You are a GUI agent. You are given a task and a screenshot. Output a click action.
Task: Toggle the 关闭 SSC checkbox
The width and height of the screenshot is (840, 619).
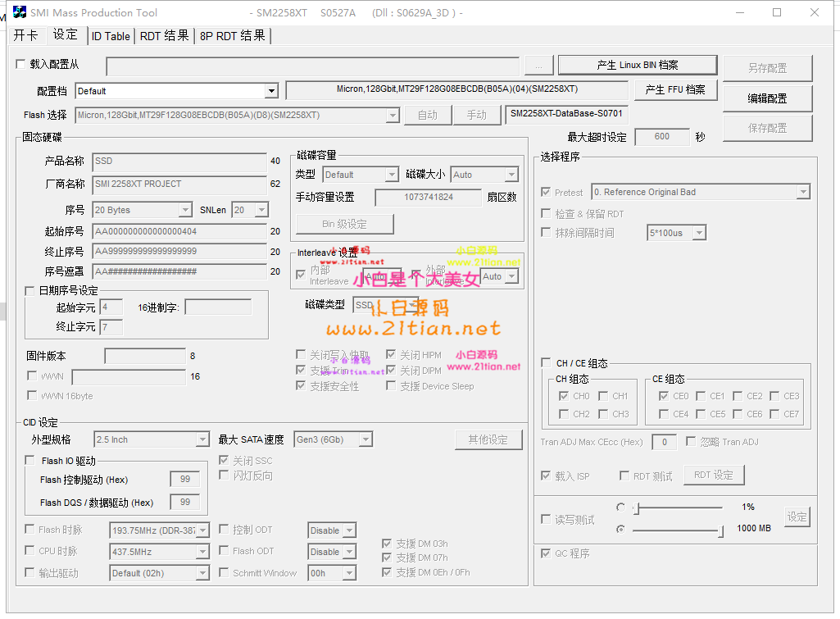(x=224, y=461)
